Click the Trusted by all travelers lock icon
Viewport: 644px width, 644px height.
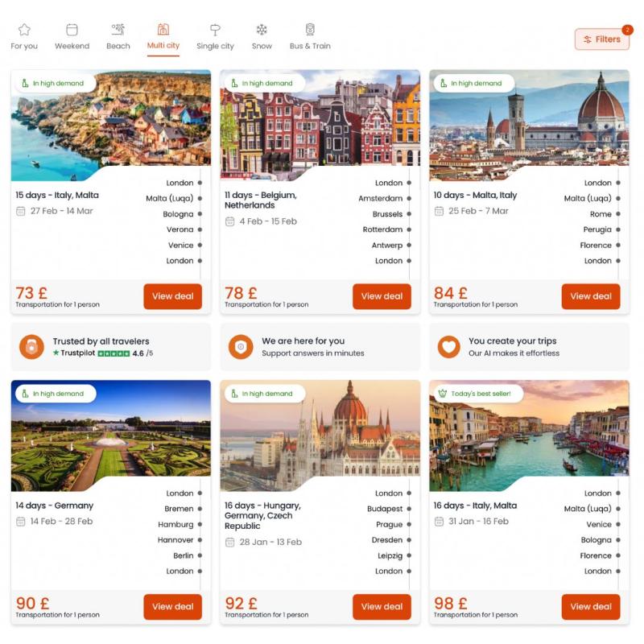[x=31, y=347]
